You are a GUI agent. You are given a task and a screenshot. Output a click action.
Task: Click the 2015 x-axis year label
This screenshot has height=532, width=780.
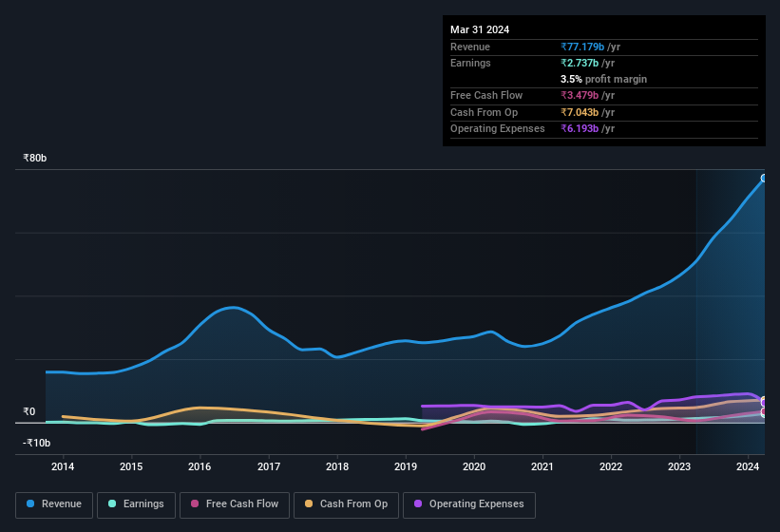point(131,466)
